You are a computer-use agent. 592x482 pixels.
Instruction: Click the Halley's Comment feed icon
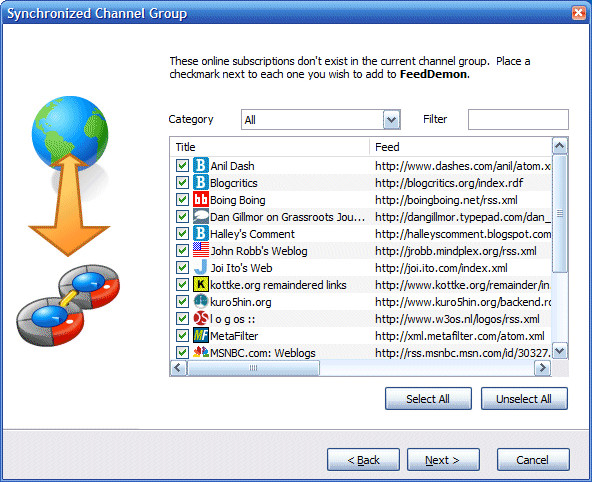(x=200, y=233)
